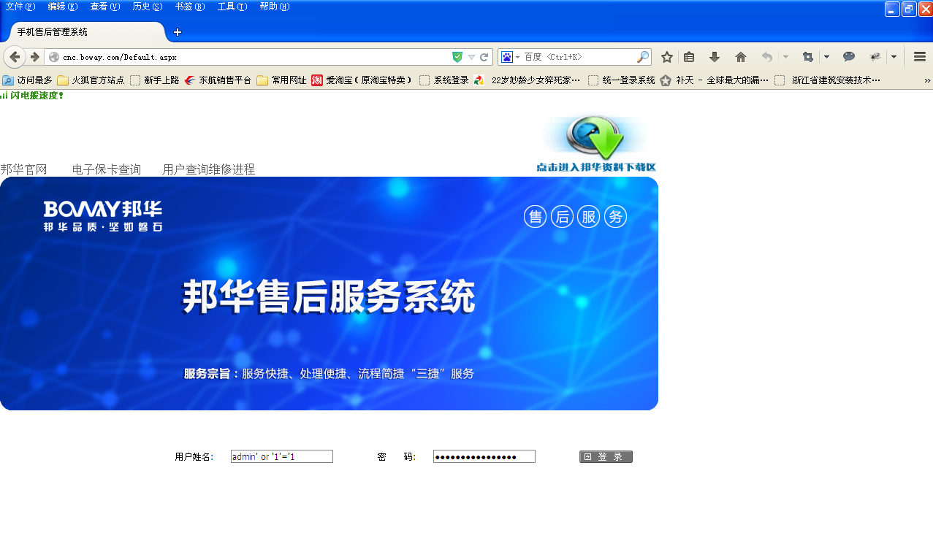The width and height of the screenshot is (933, 560).
Task: Open the hamburger main menu
Action: point(920,57)
